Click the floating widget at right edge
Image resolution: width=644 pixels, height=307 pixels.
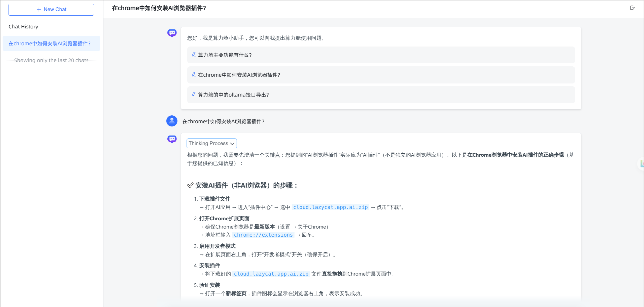click(641, 164)
